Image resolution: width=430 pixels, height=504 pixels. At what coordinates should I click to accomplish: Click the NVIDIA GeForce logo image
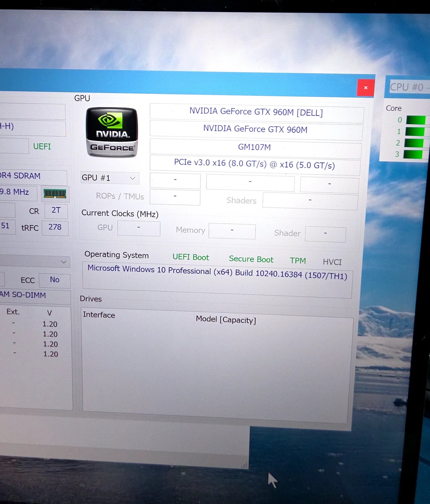112,132
